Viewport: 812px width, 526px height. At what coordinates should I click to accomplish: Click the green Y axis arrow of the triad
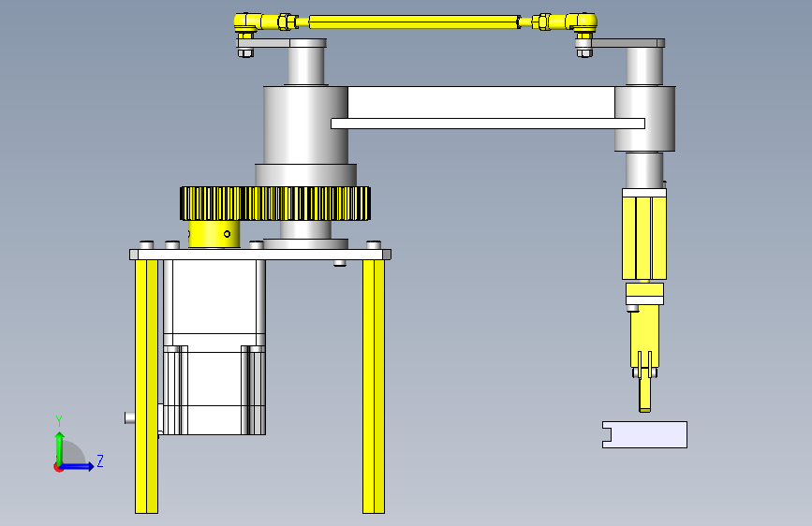(60, 447)
